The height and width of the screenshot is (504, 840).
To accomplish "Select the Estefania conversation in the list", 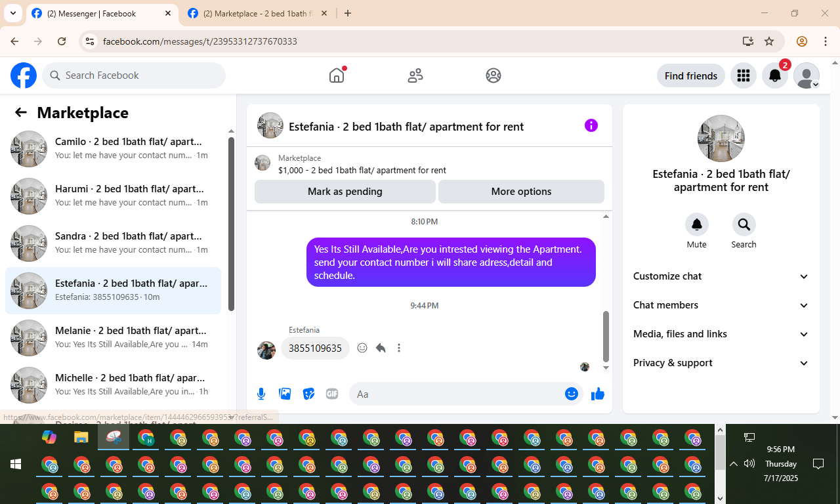I will coord(113,291).
